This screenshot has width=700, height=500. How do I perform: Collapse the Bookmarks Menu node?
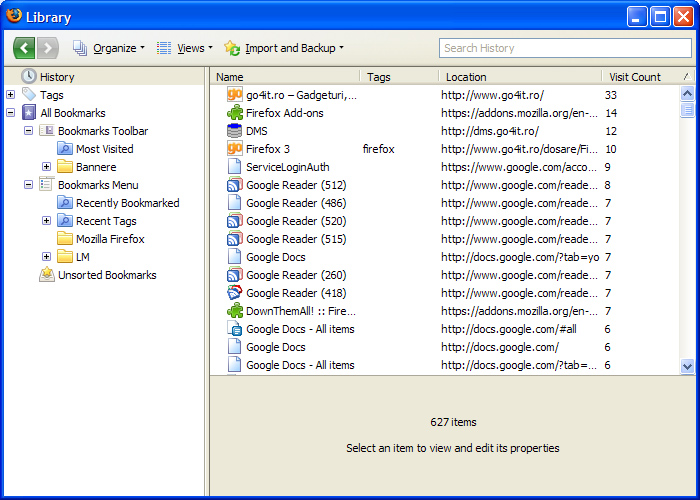(x=29, y=184)
